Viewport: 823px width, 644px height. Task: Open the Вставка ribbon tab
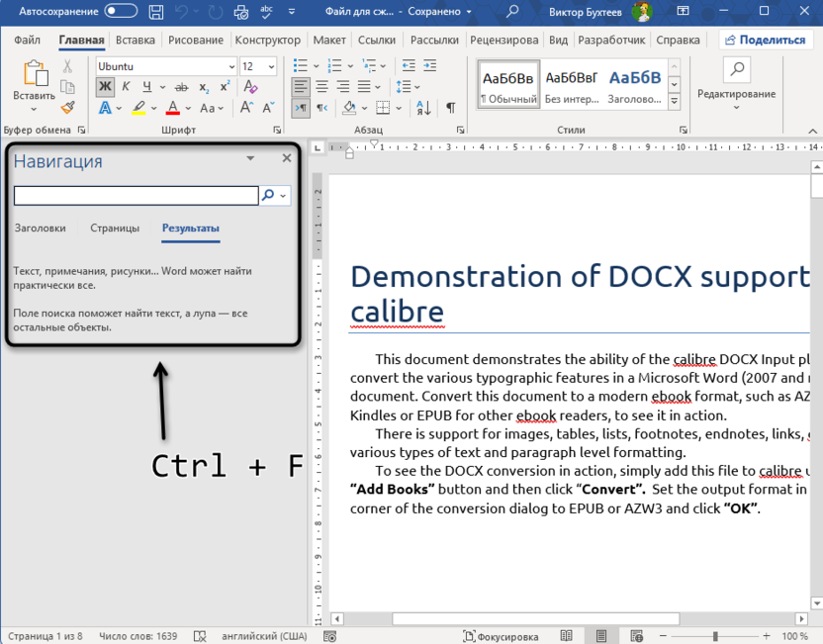click(136, 41)
